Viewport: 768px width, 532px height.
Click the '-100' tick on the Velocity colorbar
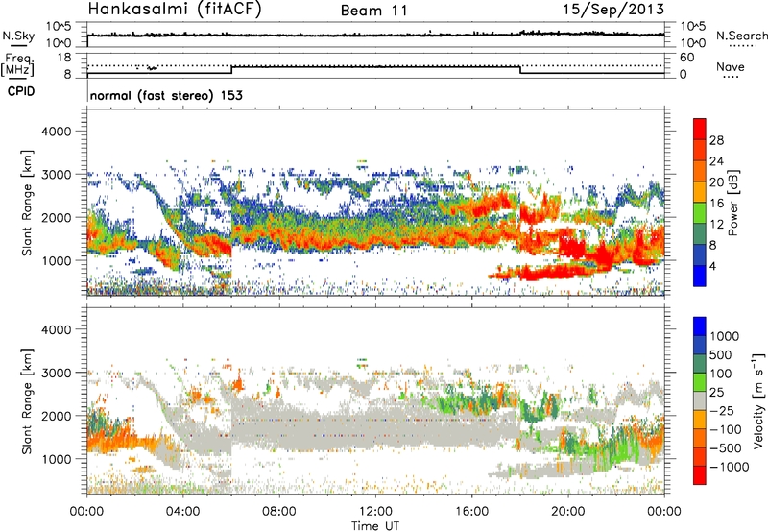[726, 429]
